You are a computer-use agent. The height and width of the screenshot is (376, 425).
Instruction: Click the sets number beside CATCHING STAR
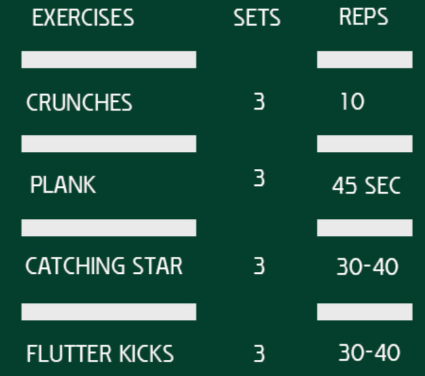tap(259, 267)
